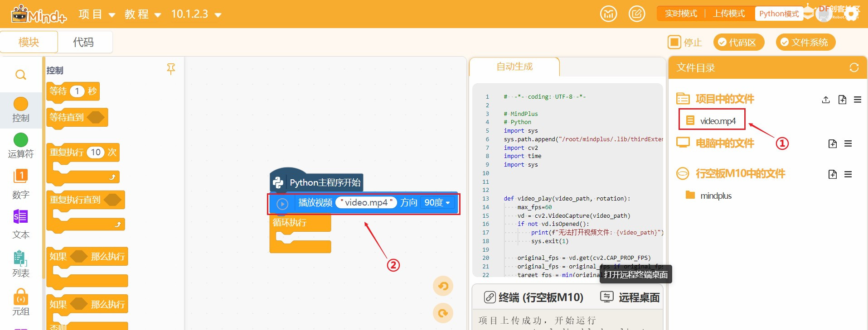Select the orange 控制 category circle
This screenshot has height=330, width=868.
(x=21, y=104)
